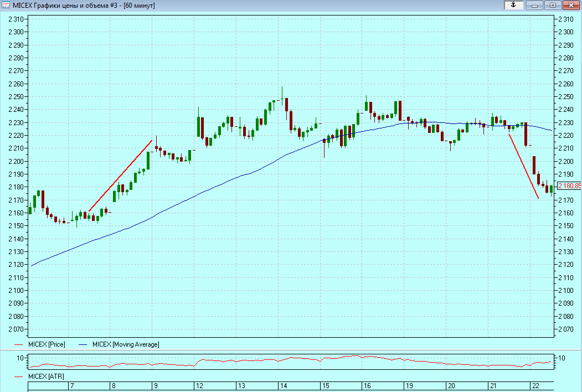Click the 2 150 value on left axis
Screen dimensions: 582x392
pos(16,226)
